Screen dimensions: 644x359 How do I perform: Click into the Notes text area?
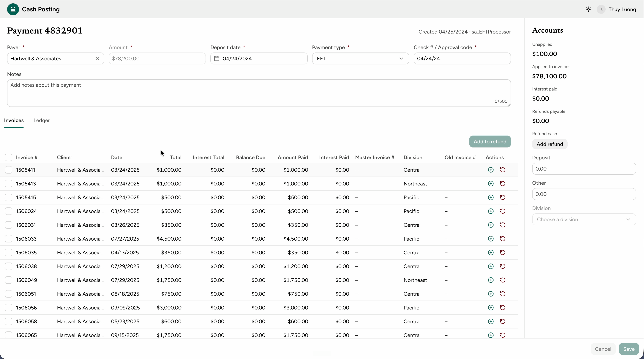[x=259, y=93]
